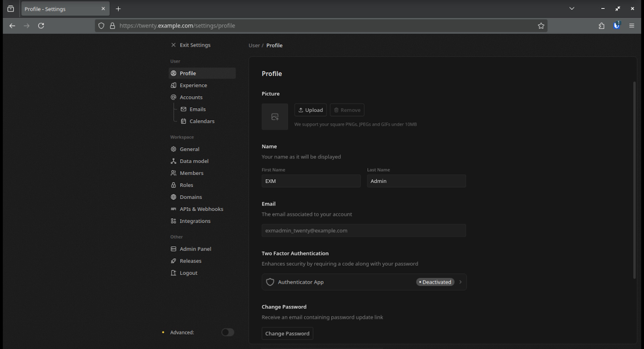Click the Exit Settings X icon
This screenshot has height=349, width=644.
coord(173,45)
